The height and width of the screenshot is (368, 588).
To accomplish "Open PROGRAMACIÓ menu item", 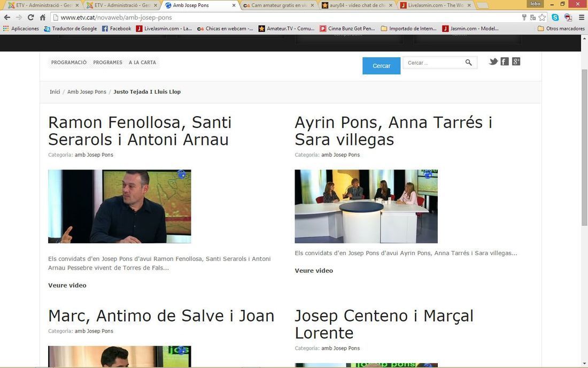I will [68, 62].
